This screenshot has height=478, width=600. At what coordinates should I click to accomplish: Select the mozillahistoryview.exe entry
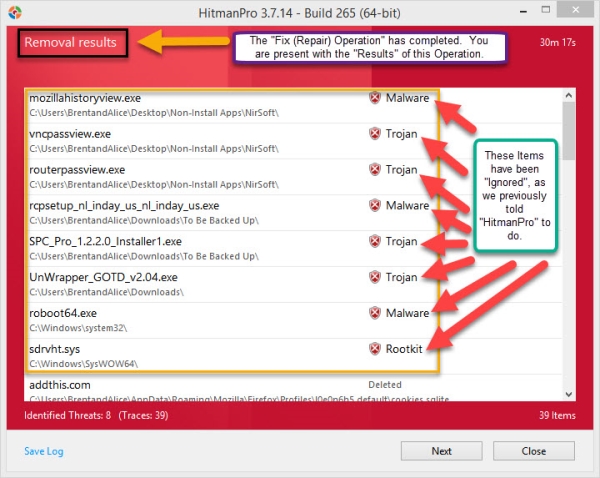293,105
